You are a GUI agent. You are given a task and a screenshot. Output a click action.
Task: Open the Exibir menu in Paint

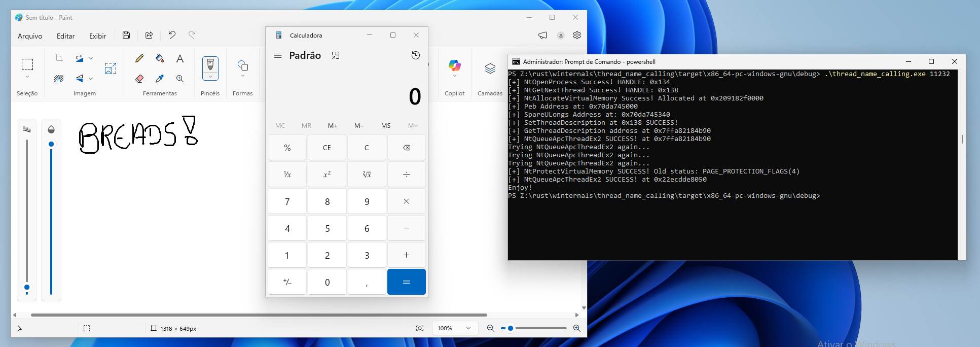pyautogui.click(x=98, y=36)
